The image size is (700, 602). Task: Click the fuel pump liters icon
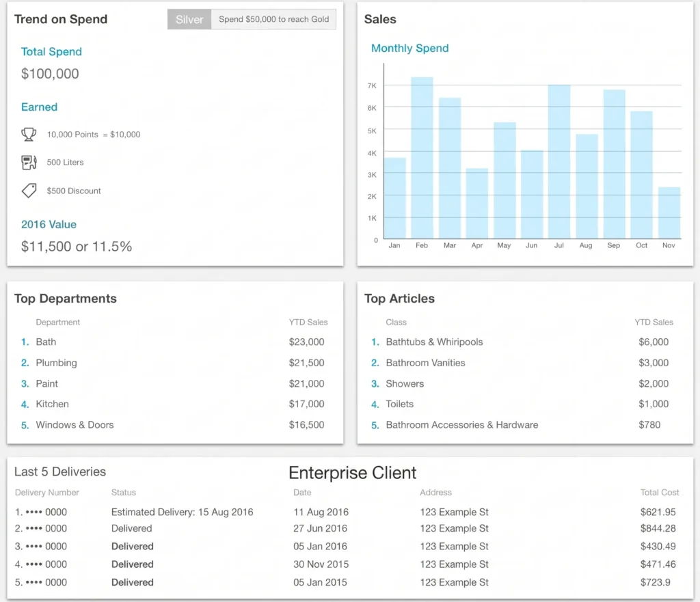click(29, 163)
